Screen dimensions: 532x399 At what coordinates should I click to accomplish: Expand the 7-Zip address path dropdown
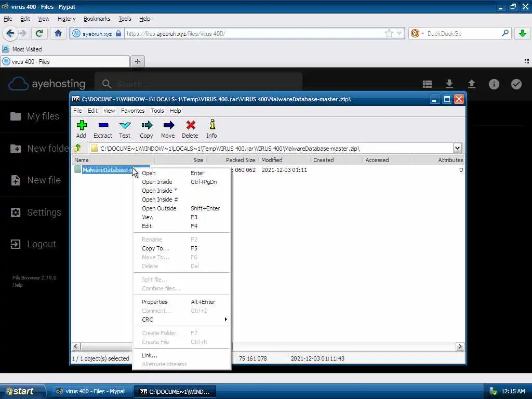457,148
